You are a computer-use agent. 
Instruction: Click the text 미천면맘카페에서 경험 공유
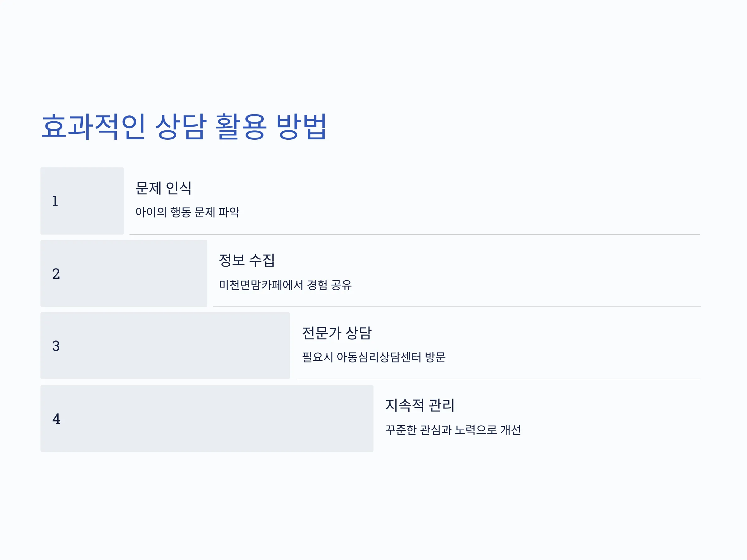point(285,285)
